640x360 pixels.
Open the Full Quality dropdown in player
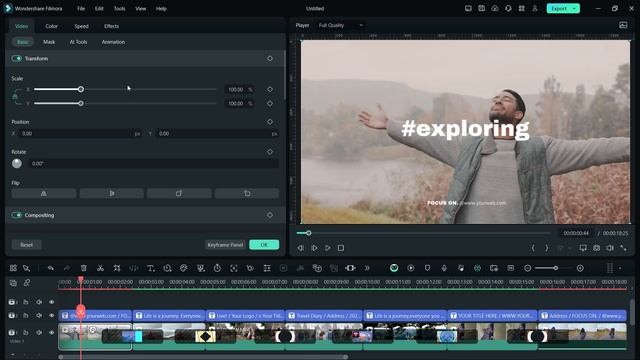pyautogui.click(x=340, y=25)
